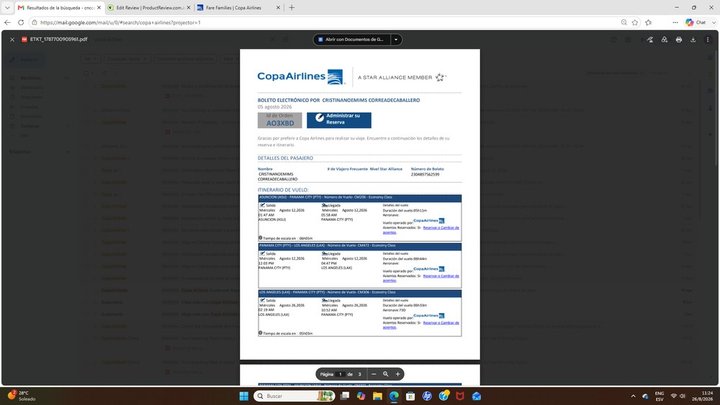This screenshot has width=720, height=405.
Task: Close the PDF preview with the X icon
Action: tap(12, 39)
